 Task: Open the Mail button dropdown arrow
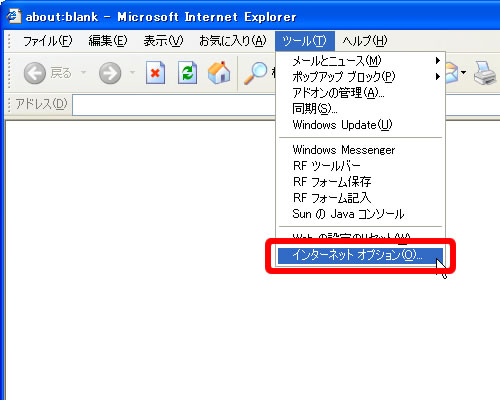tap(463, 72)
